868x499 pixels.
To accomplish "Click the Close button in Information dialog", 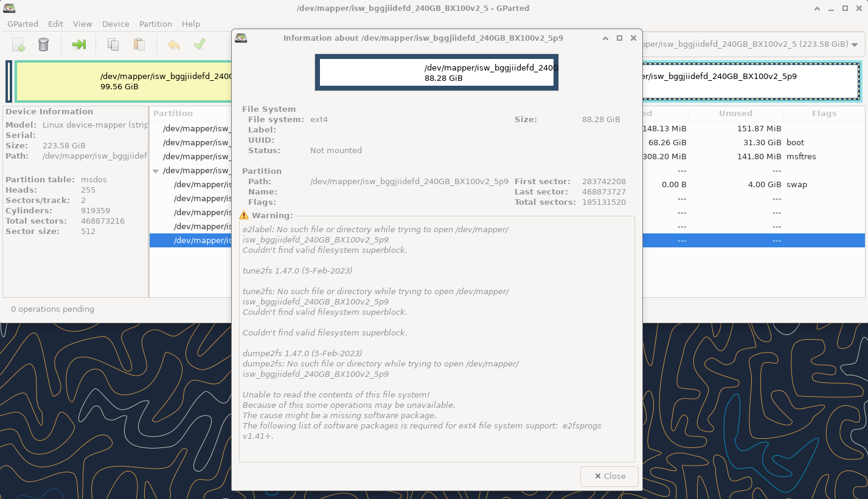I will (609, 477).
